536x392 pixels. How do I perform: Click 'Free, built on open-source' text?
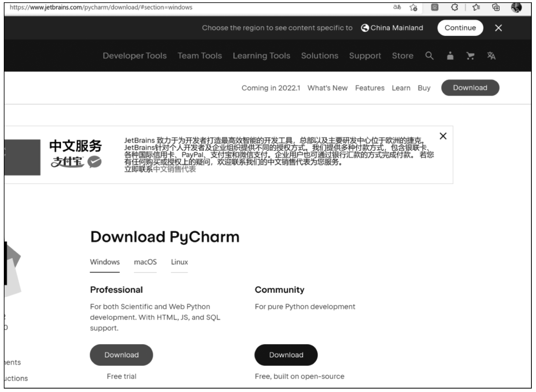pyautogui.click(x=300, y=376)
